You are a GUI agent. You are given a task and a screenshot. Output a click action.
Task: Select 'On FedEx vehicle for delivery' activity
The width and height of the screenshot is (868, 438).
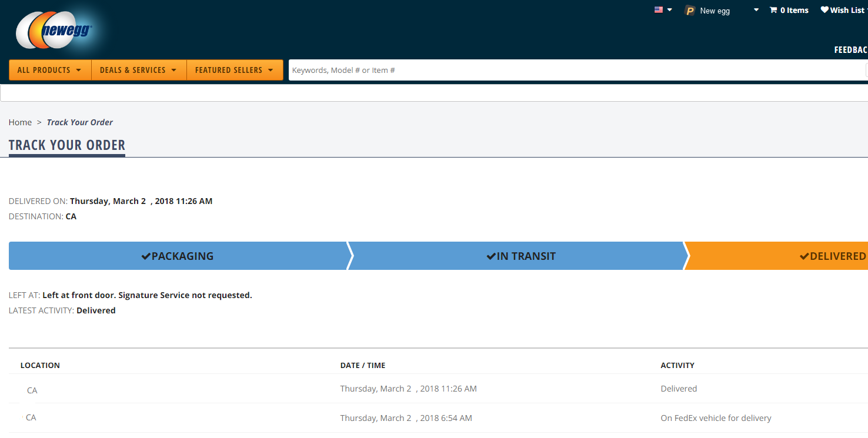pos(716,418)
